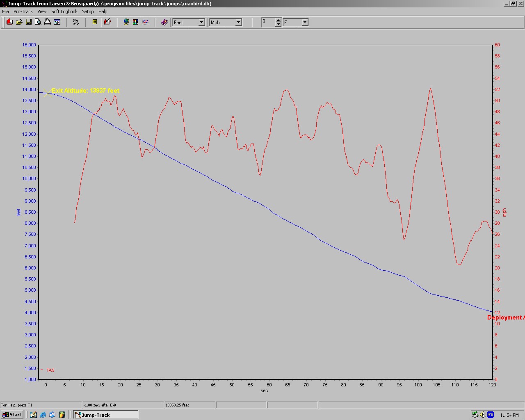Click the window layout toolbar icon
525x420 pixels.
pos(57,22)
